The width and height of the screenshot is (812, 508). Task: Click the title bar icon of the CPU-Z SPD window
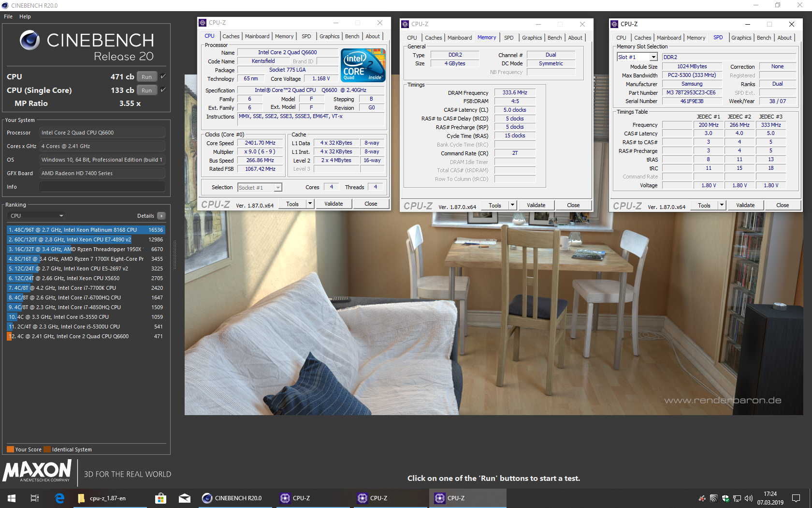pyautogui.click(x=614, y=24)
